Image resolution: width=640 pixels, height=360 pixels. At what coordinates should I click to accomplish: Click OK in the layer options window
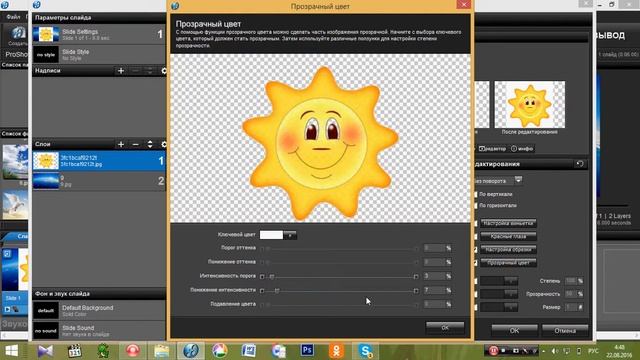pos(514,331)
